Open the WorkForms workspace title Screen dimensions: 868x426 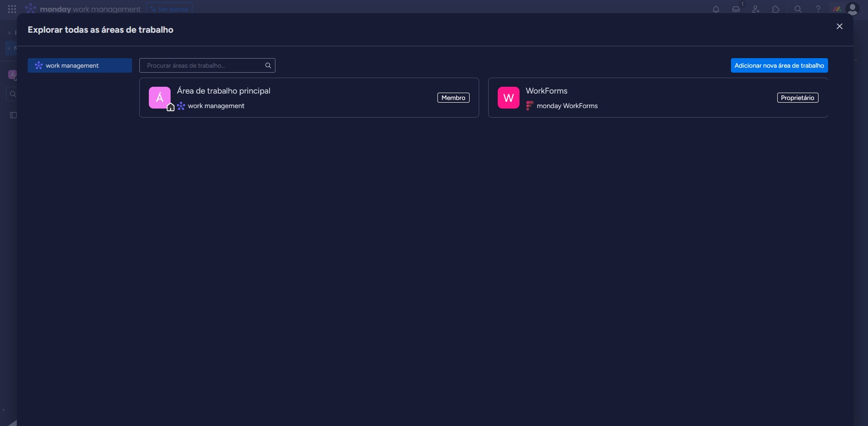point(546,91)
